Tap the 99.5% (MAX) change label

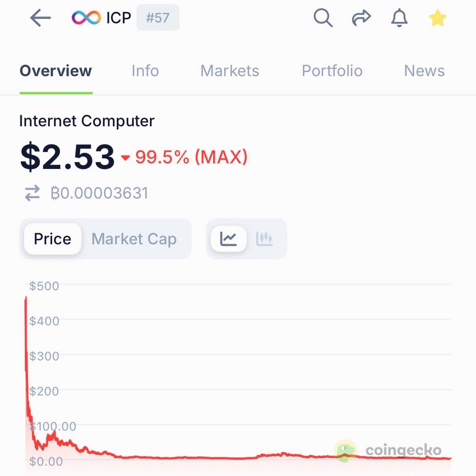point(191,157)
